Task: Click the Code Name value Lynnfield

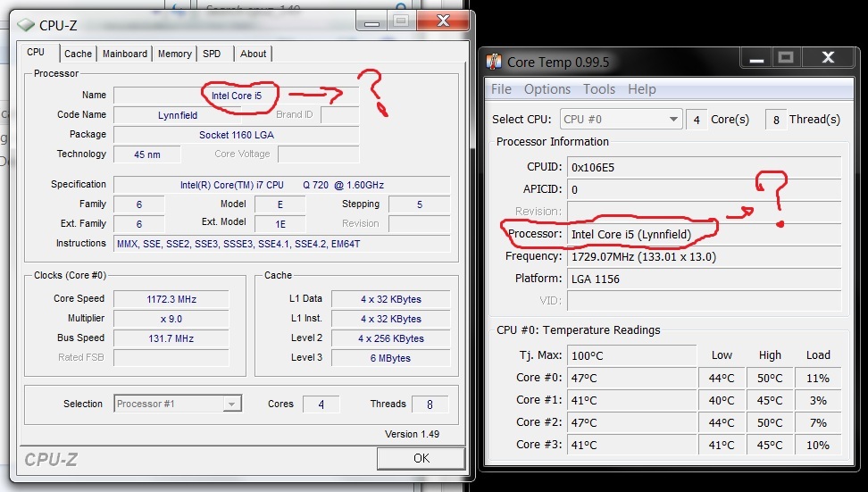Action: coord(178,115)
